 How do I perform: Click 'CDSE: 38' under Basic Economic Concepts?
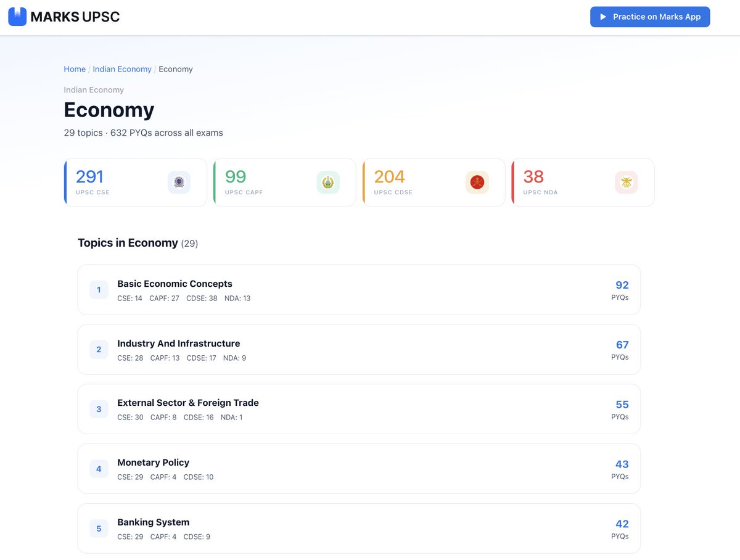tap(202, 299)
